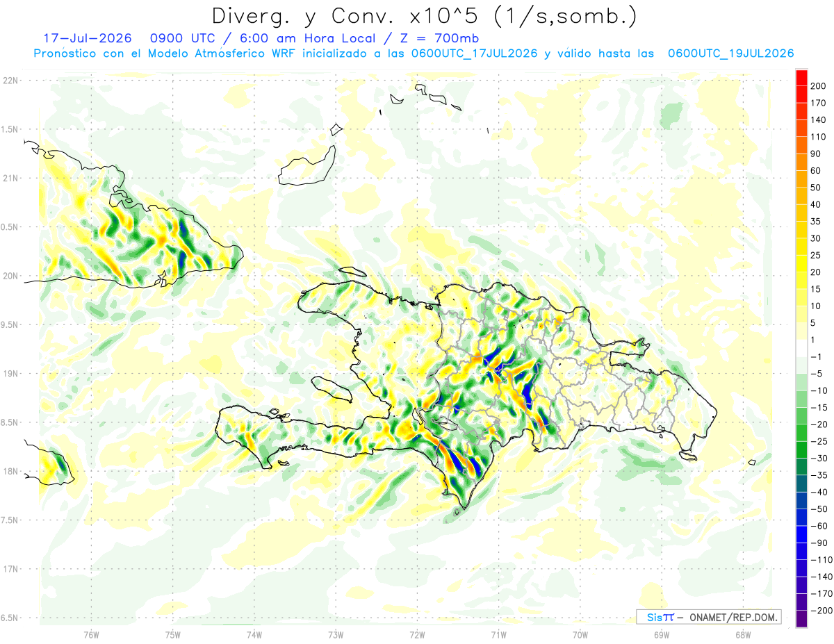The image size is (834, 644).
Task: Select the '0.5N' latitude label
Action: click(9, 227)
